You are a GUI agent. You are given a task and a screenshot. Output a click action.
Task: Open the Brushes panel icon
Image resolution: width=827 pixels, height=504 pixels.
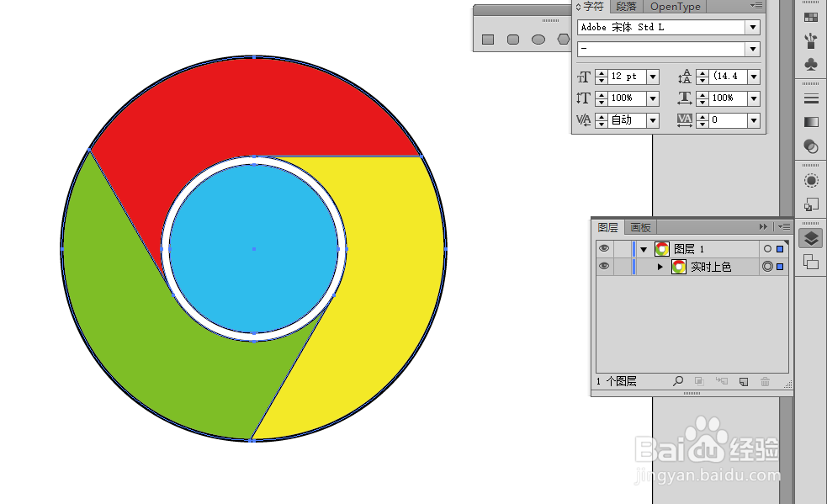tap(811, 41)
